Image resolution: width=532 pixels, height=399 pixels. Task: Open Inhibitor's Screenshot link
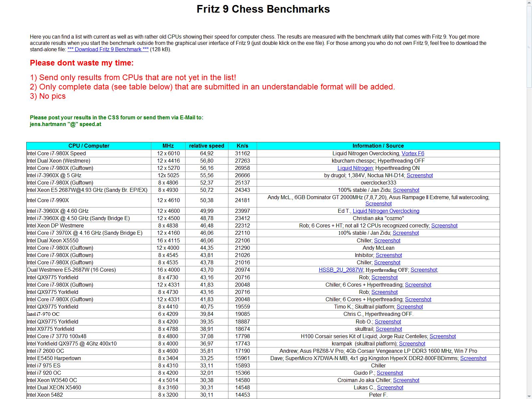(x=389, y=255)
